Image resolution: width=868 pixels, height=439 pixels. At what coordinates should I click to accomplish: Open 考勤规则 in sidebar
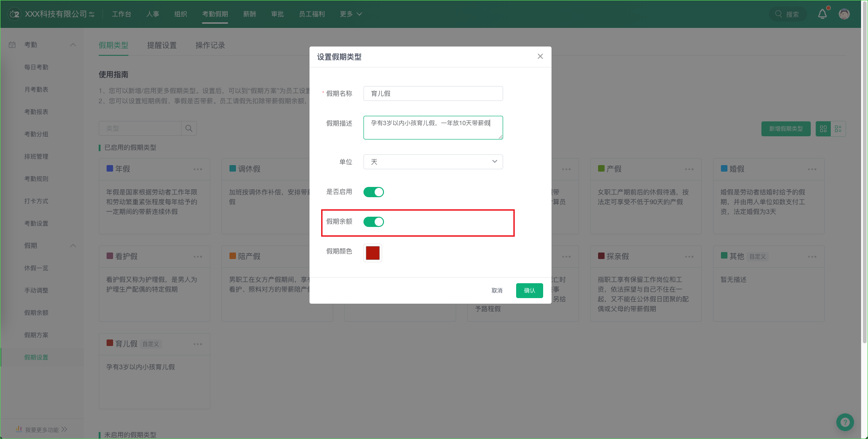(x=36, y=179)
